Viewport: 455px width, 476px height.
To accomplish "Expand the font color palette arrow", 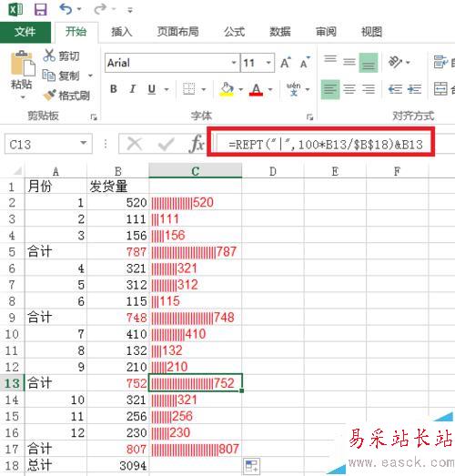I will (x=270, y=89).
